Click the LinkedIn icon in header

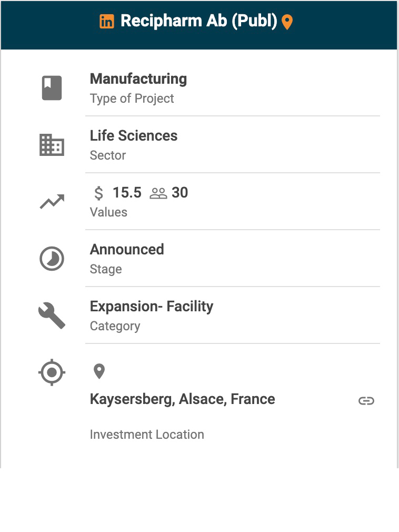tap(107, 22)
